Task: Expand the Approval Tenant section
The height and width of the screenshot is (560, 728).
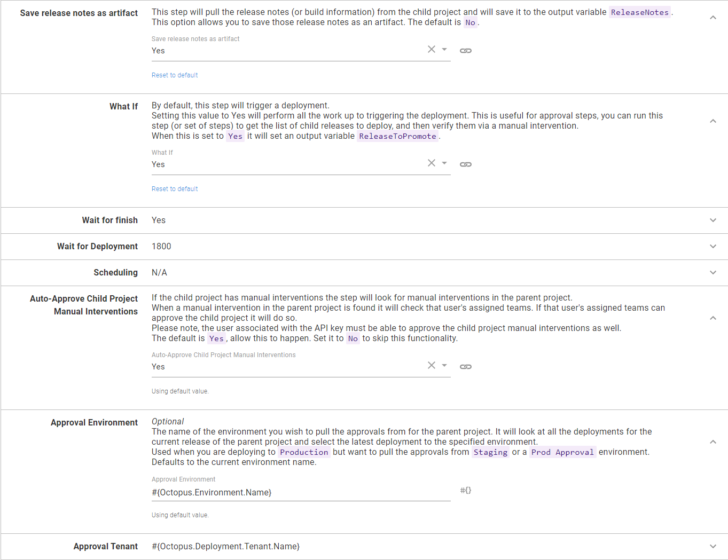Action: [713, 546]
